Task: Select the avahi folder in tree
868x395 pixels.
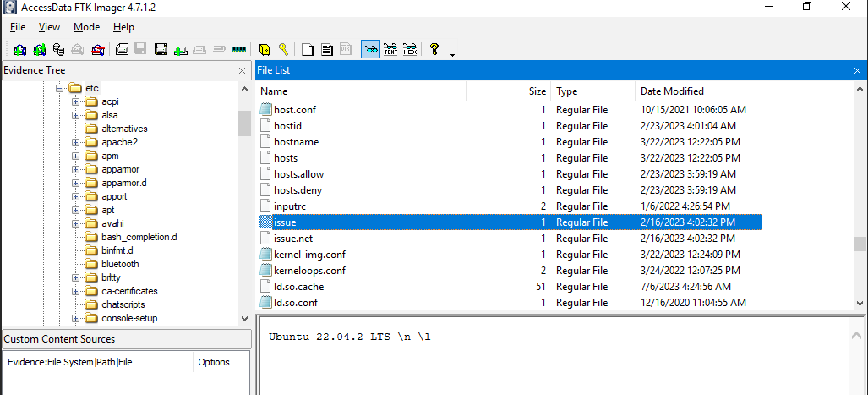Action: click(112, 223)
